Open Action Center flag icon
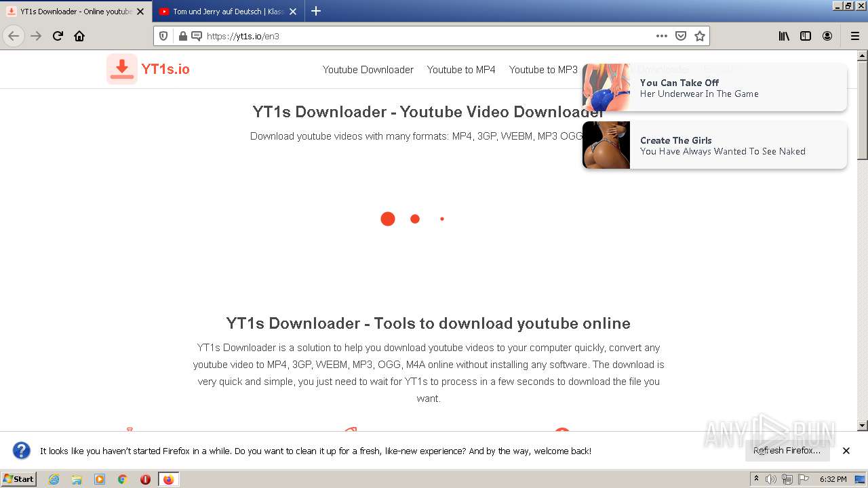868x488 pixels. pyautogui.click(x=804, y=479)
